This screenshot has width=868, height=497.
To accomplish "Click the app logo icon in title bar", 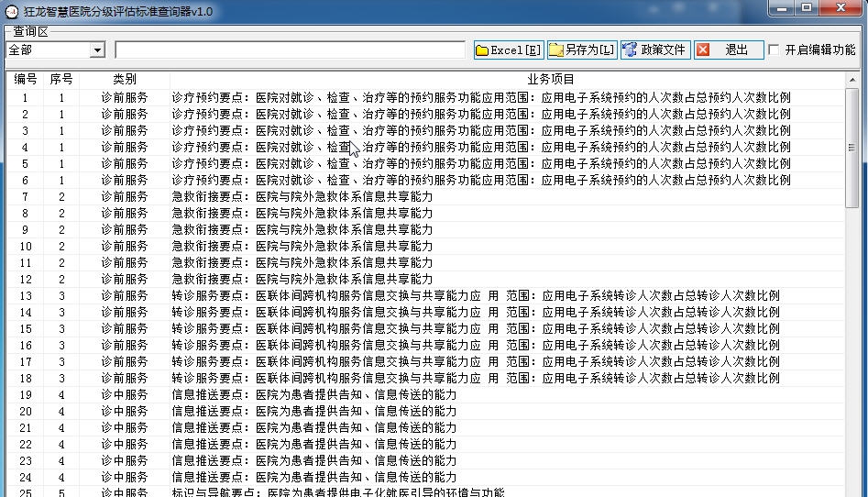I will (x=12, y=11).
